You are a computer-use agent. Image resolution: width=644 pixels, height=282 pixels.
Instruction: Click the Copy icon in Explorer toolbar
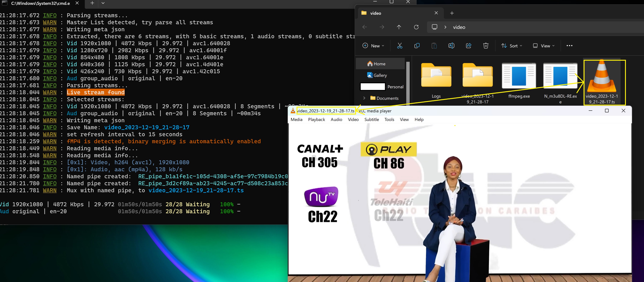[417, 46]
